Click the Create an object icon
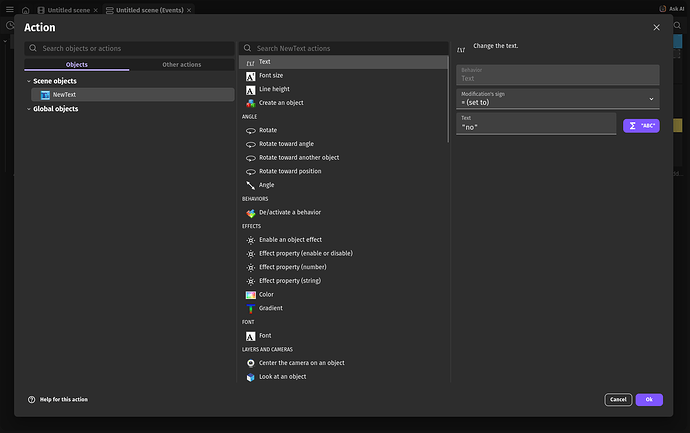Screen dimensions: 690x433 point(251,103)
